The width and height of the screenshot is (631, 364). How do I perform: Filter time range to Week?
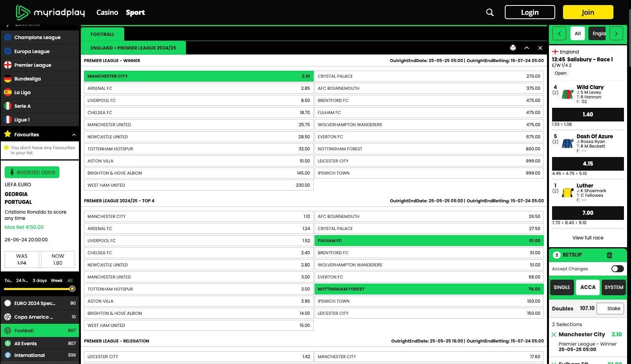click(x=57, y=280)
